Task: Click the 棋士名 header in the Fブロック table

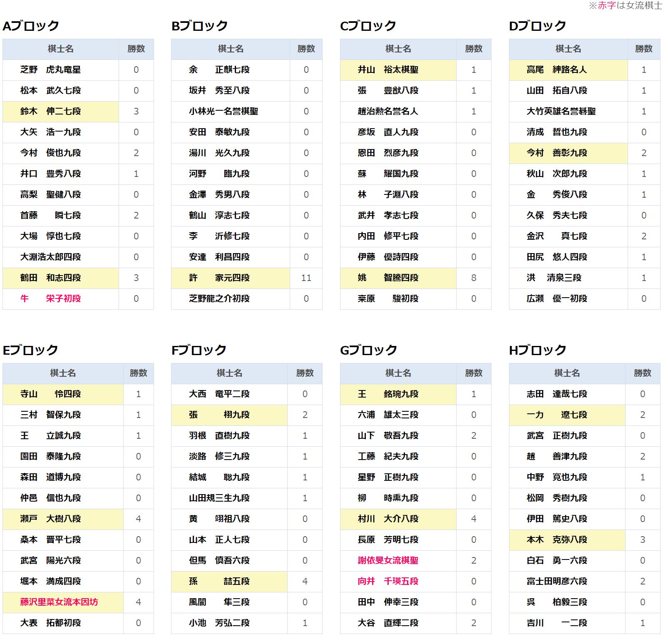Action: pyautogui.click(x=229, y=373)
